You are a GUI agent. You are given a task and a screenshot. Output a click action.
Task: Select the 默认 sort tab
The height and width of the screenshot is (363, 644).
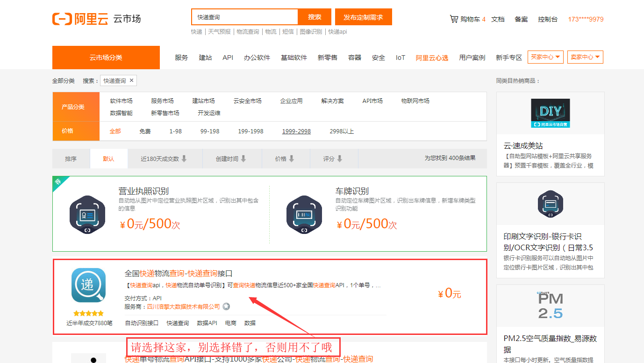(x=108, y=159)
